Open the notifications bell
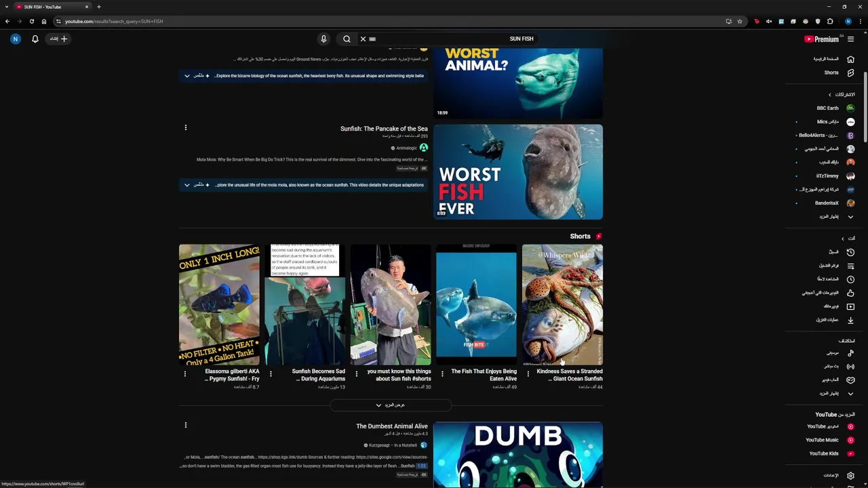 pyautogui.click(x=35, y=39)
